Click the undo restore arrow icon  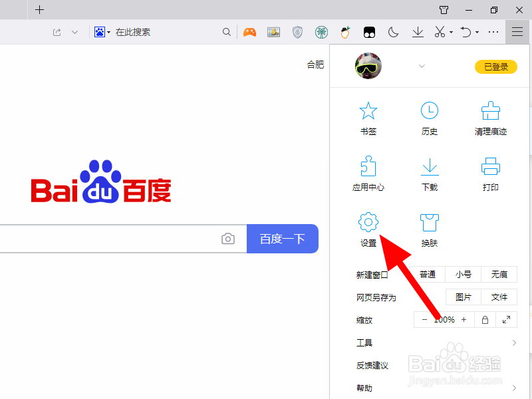pos(466,32)
